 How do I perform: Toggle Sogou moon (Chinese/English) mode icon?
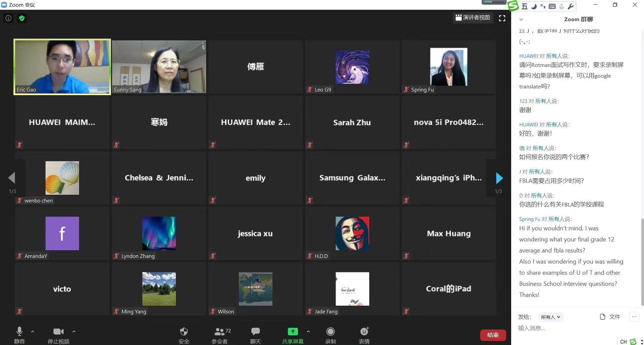pyautogui.click(x=534, y=6)
